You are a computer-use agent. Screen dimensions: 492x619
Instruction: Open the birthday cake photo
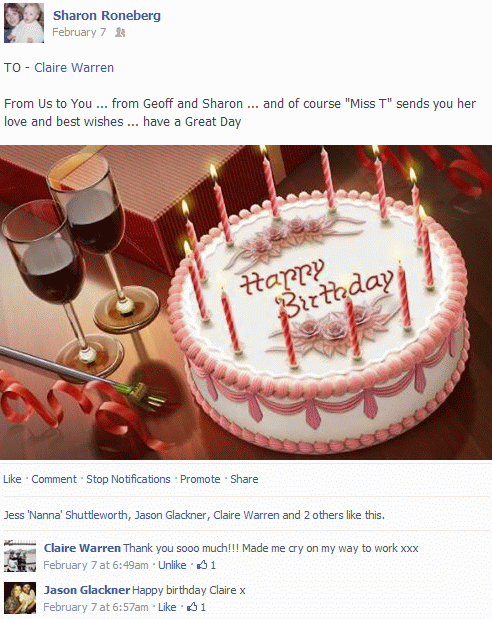[246, 302]
